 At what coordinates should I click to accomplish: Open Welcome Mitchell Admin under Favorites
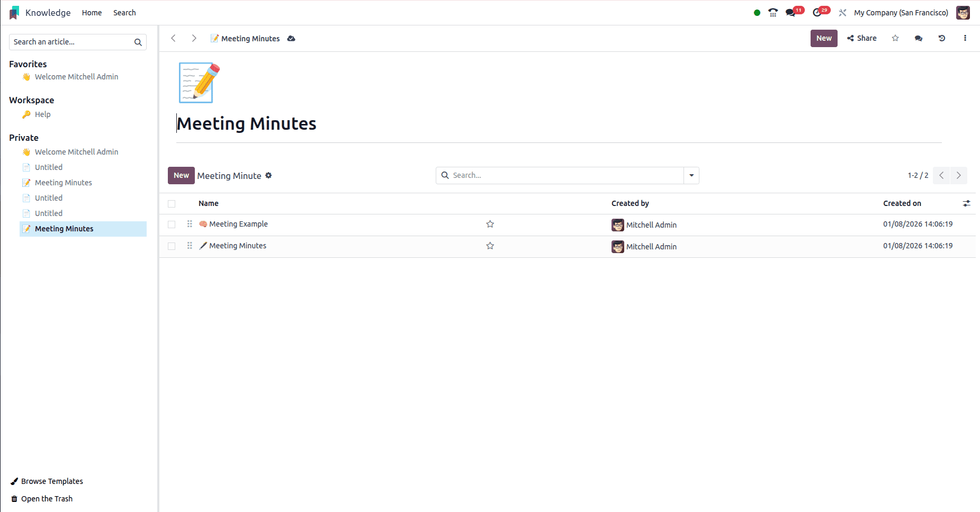(x=76, y=77)
